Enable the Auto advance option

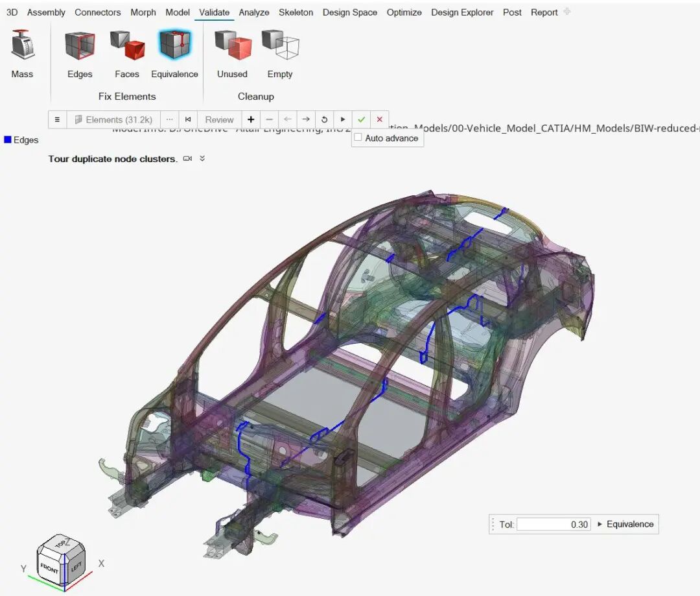pos(358,138)
